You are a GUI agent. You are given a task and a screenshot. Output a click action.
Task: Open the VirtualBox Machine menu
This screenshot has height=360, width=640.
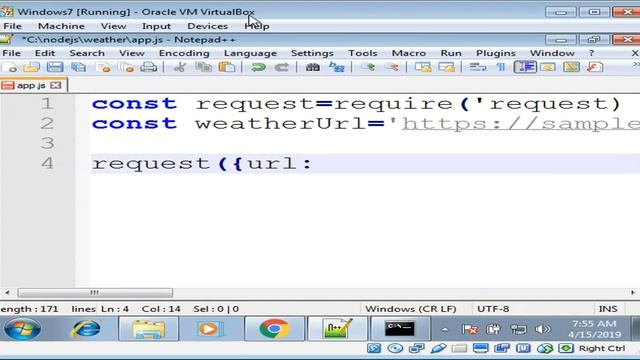click(61, 26)
